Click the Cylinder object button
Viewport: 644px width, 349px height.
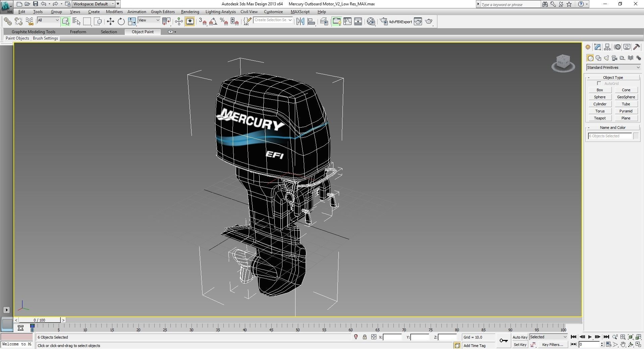click(600, 104)
